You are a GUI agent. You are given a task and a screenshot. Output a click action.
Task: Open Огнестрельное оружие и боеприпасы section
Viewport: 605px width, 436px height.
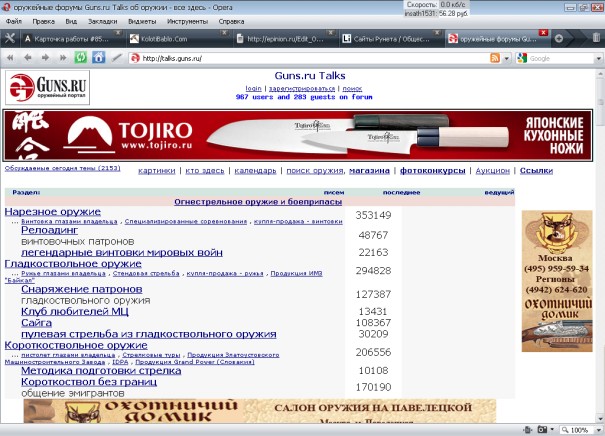coord(258,202)
